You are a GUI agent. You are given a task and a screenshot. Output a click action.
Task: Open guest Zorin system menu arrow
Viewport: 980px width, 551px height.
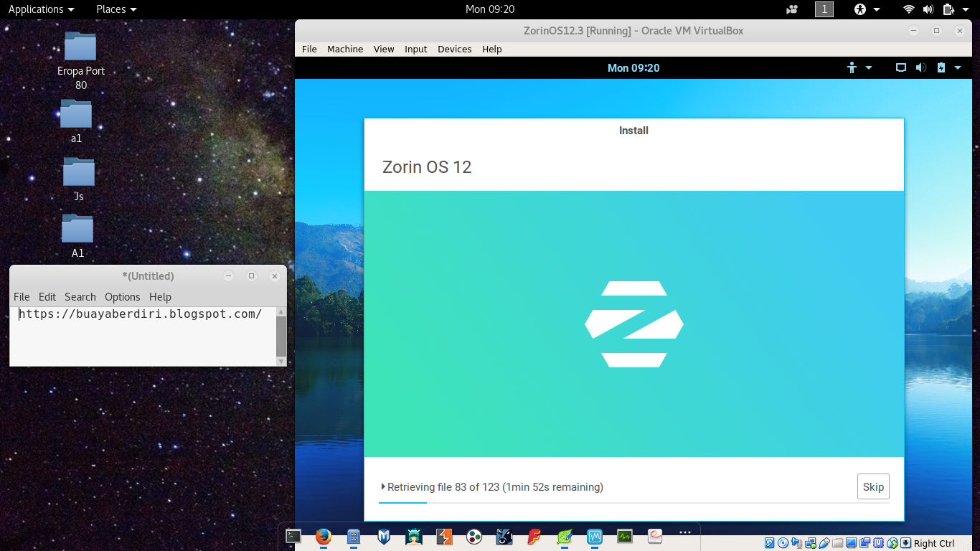(x=958, y=67)
